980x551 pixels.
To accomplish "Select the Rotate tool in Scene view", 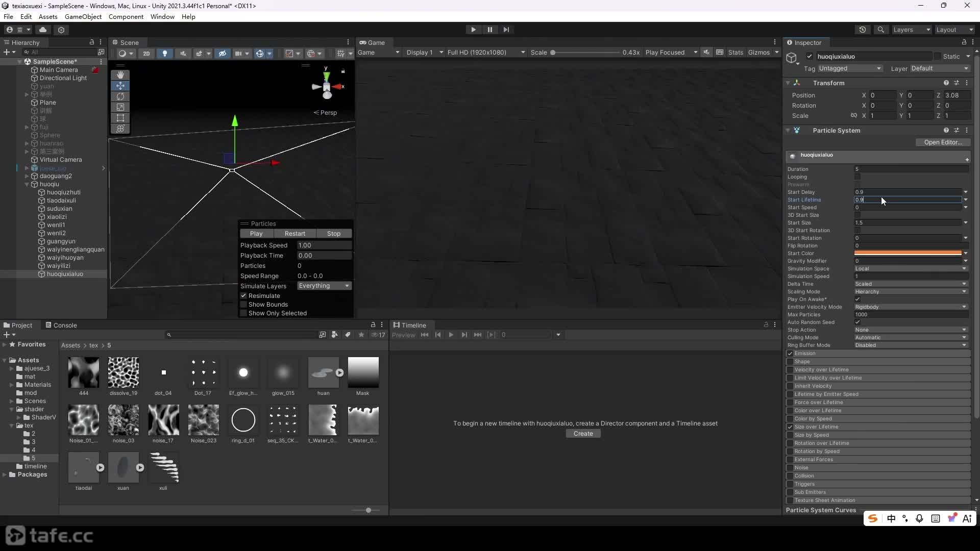I will point(120,96).
